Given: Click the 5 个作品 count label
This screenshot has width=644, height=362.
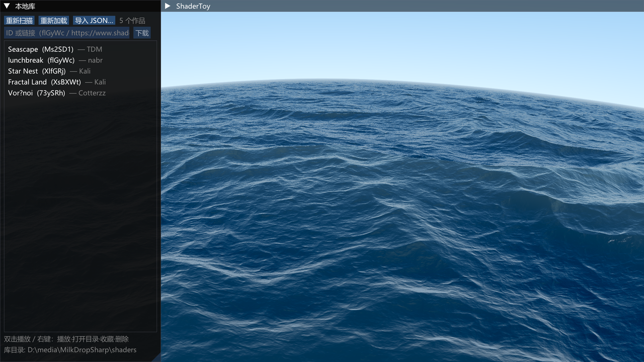Looking at the screenshot, I should tap(132, 21).
